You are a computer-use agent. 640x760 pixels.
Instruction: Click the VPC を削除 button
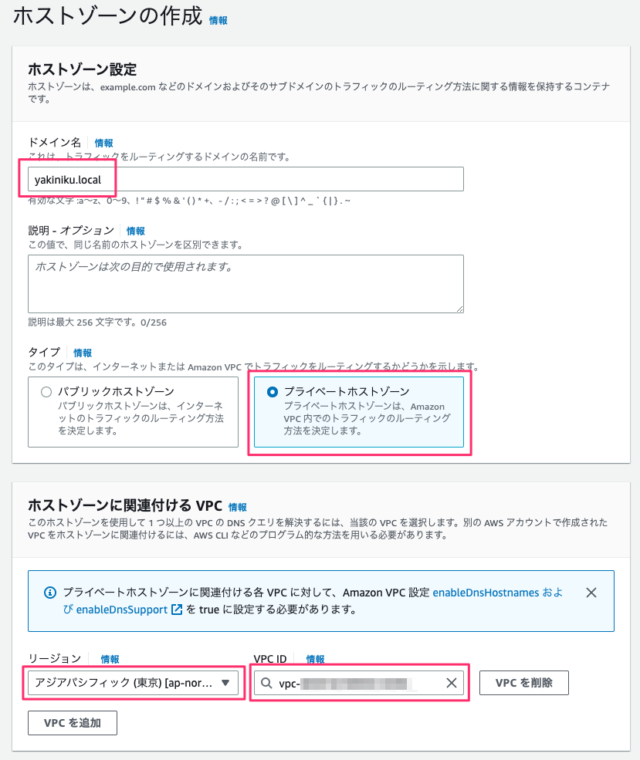tap(524, 683)
